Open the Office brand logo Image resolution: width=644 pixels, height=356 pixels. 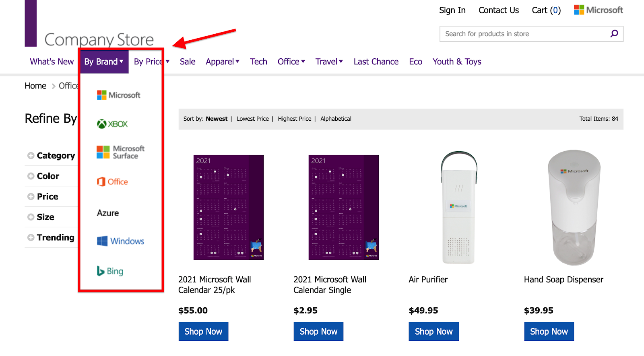(112, 182)
